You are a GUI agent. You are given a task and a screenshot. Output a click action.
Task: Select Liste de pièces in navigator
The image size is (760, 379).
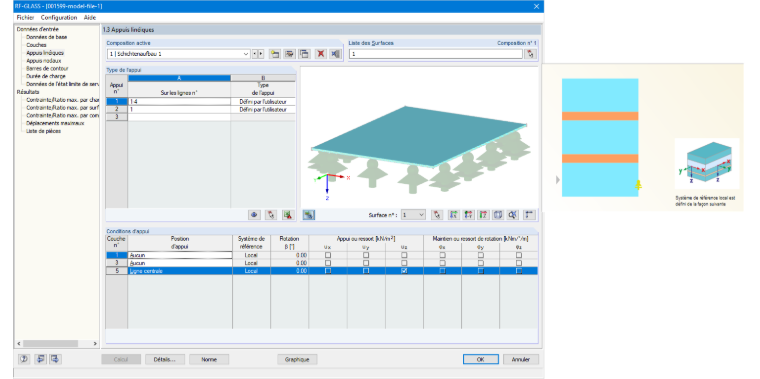(x=44, y=131)
